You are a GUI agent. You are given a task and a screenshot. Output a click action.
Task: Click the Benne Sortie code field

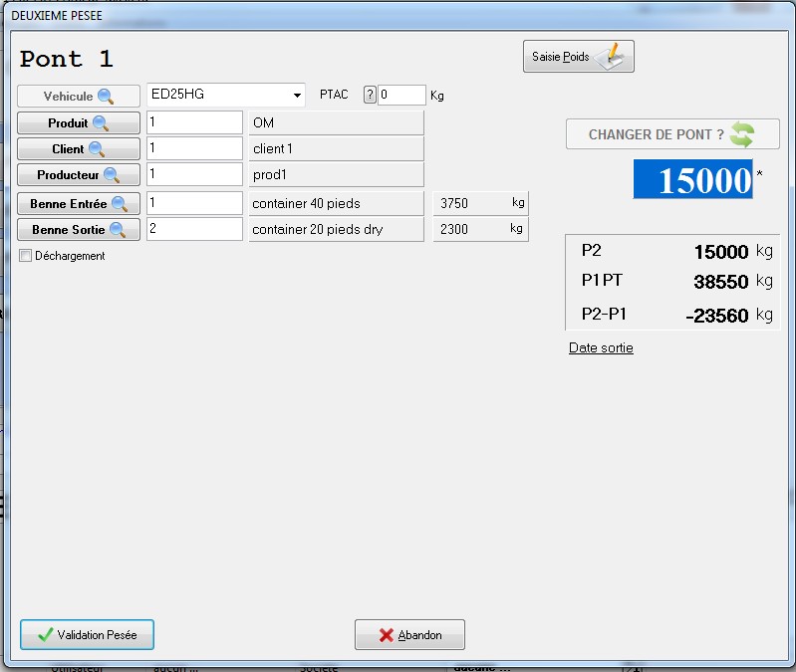[x=194, y=229]
